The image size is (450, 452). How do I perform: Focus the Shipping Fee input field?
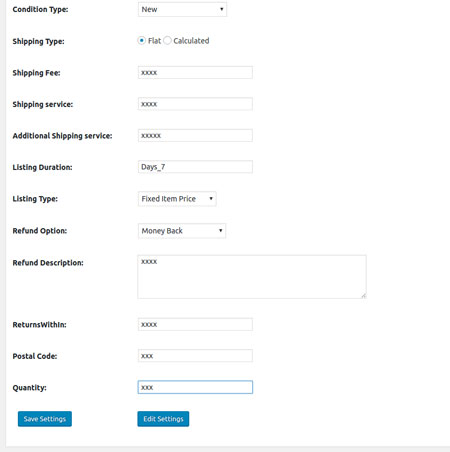(x=195, y=73)
